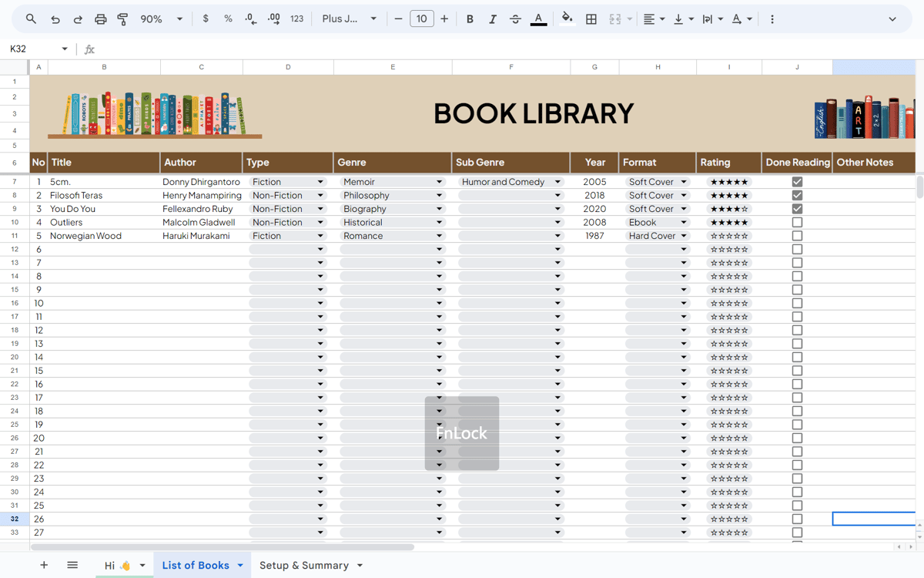Click the font size field showing 10

(x=421, y=19)
